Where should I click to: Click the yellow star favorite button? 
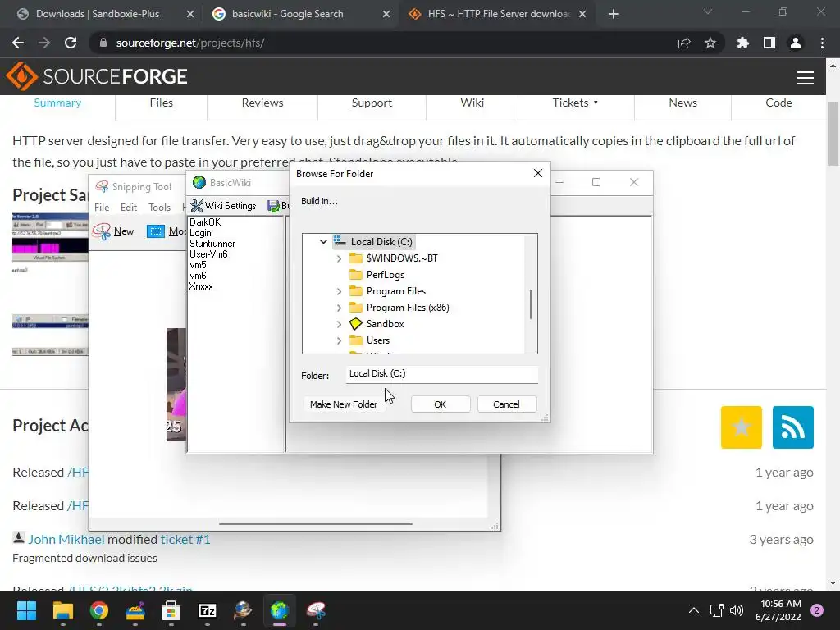point(741,427)
